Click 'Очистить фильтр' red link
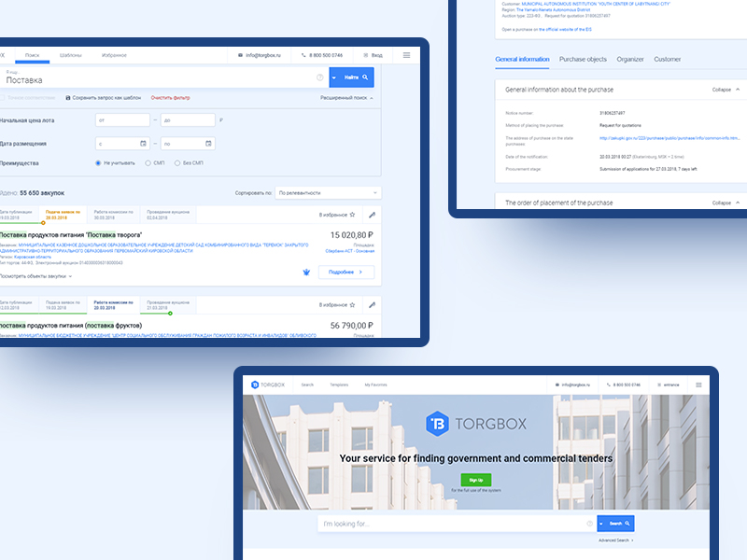 click(x=170, y=97)
